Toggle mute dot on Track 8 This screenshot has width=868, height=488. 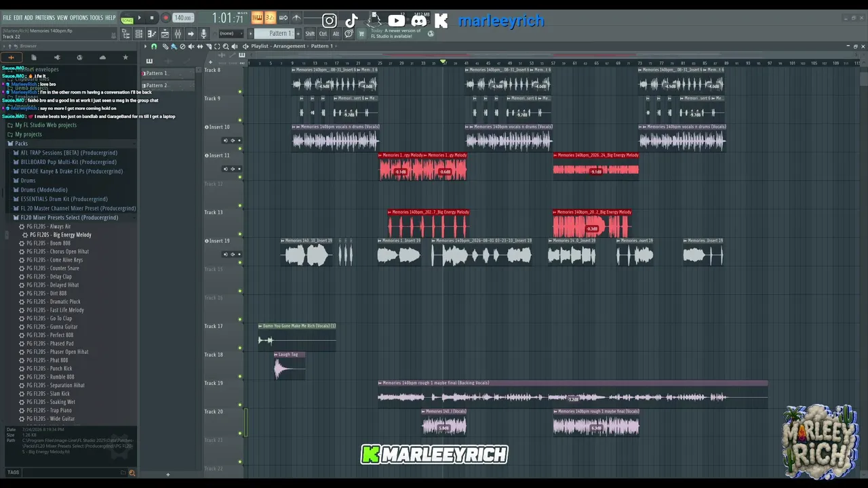[240, 91]
